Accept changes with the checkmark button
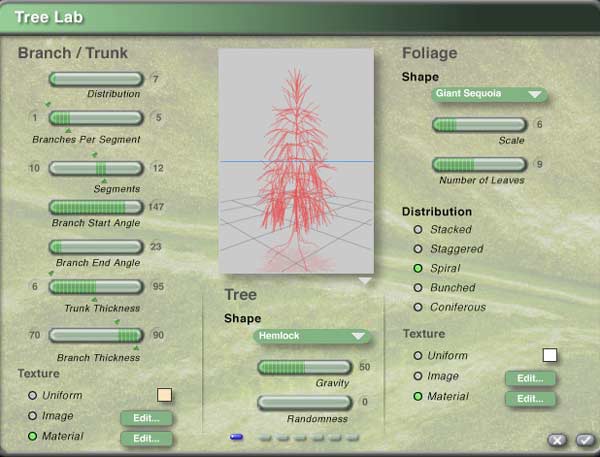600x457 pixels. [585, 440]
